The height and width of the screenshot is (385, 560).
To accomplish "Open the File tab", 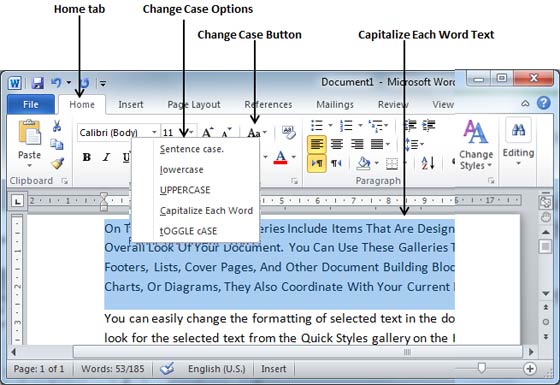I will [x=30, y=104].
